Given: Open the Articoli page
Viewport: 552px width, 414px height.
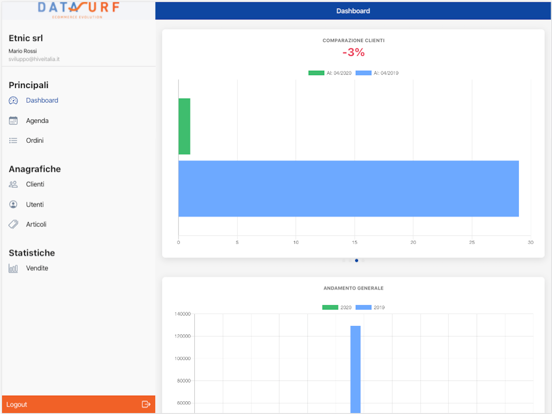Looking at the screenshot, I should 36,224.
